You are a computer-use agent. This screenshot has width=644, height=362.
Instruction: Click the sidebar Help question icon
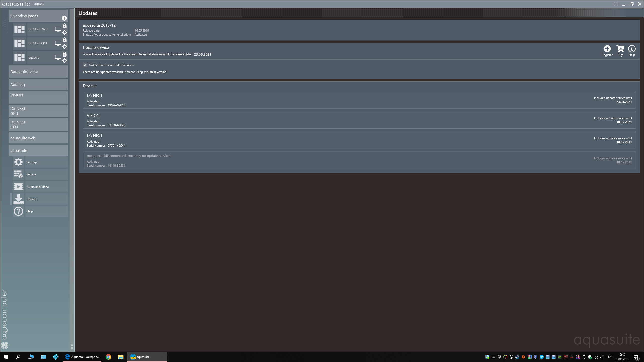tap(18, 211)
